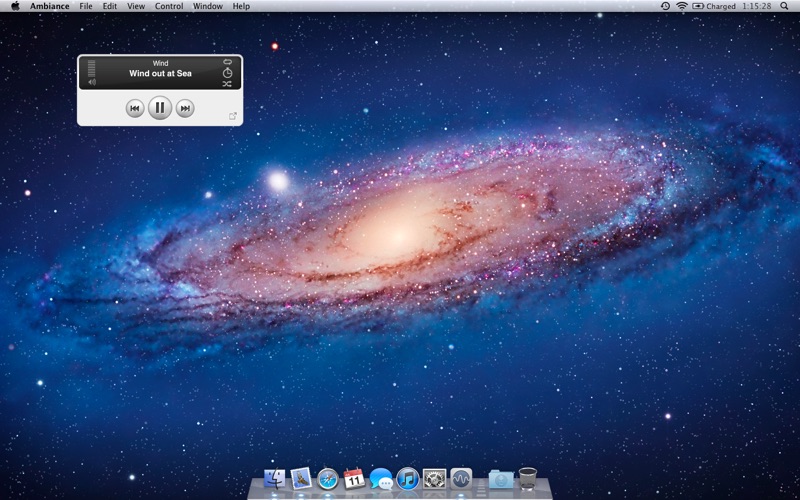Open the File menu

point(86,6)
